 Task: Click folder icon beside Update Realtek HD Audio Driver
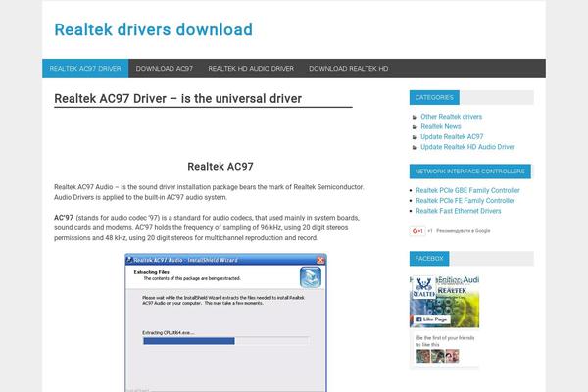[415, 147]
